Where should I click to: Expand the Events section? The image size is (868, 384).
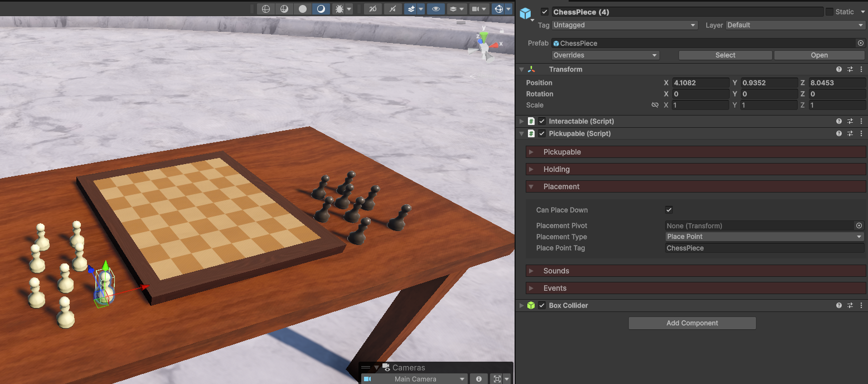(555, 288)
